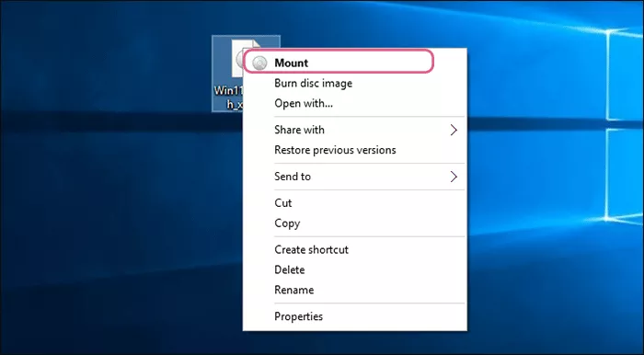This screenshot has height=355, width=644.
Task: Choose Restore previous versions
Action: point(355,150)
